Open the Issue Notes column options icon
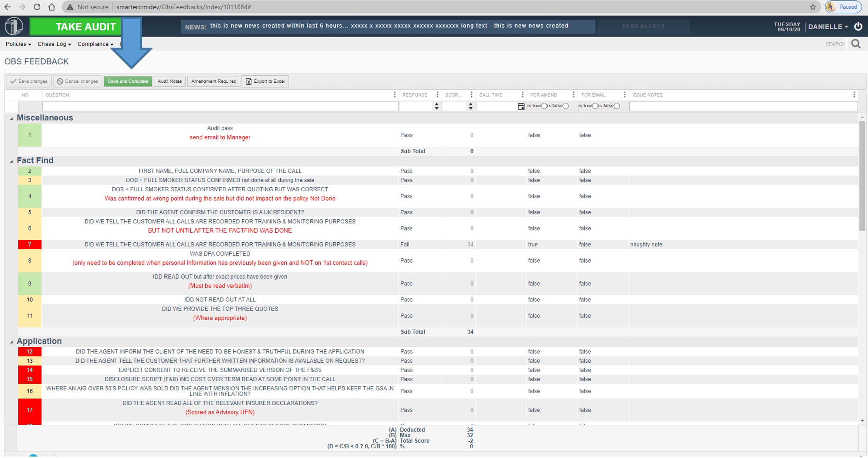The height and width of the screenshot is (458, 868). [x=854, y=95]
